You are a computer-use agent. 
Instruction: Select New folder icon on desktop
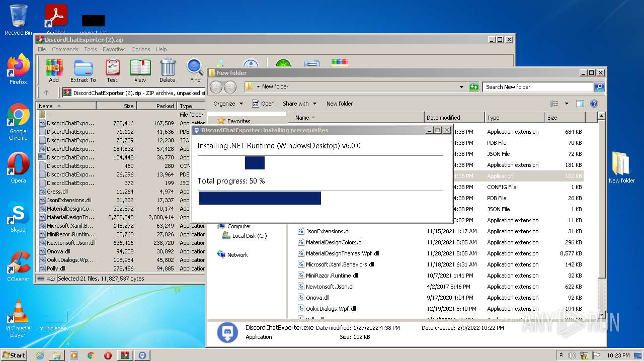[x=622, y=168]
